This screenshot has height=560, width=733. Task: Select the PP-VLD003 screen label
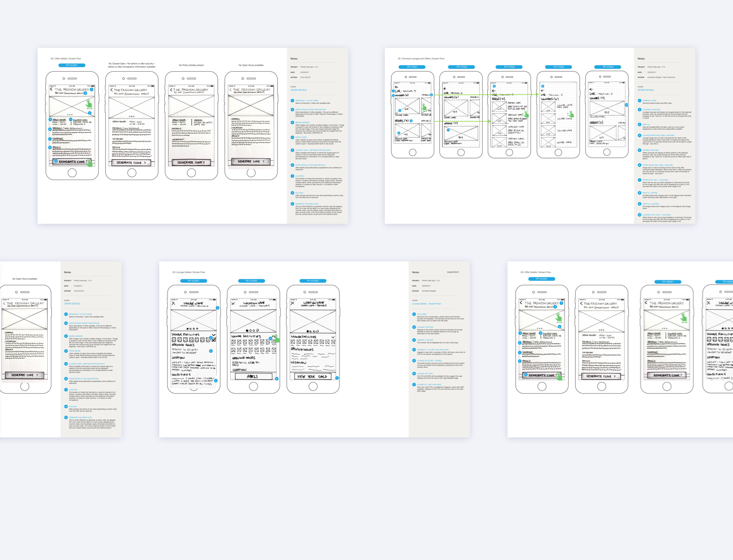click(313, 280)
